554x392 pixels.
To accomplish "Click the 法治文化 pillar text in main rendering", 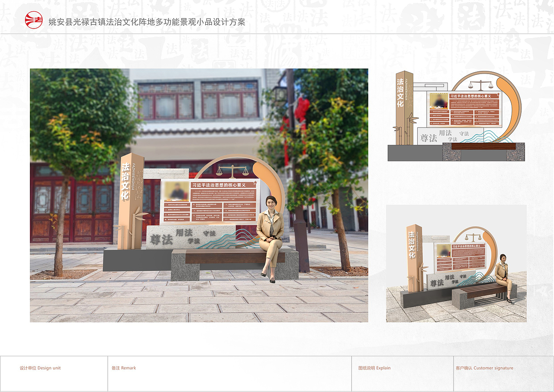I will point(126,181).
